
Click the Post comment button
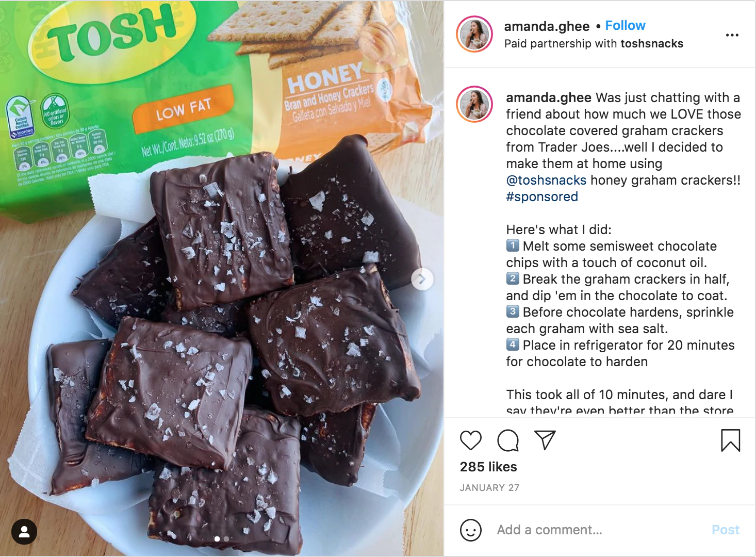(x=725, y=530)
